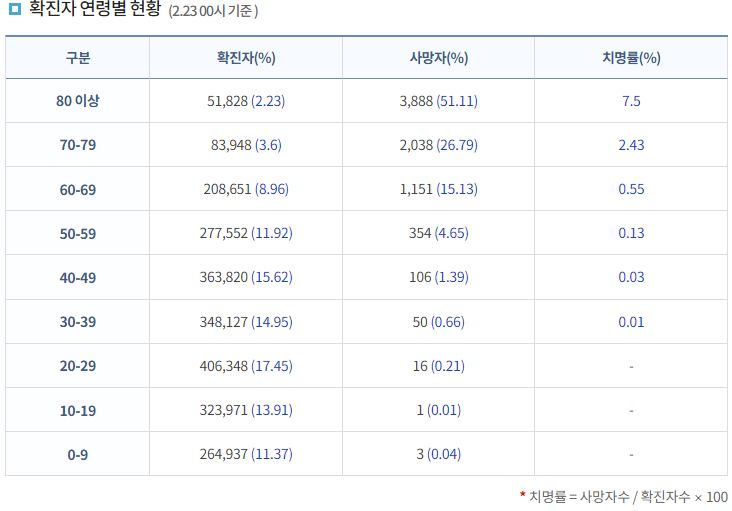Click confirmed cases cell '208,651 (8.96)'
Viewport: 732px width, 511px height.
pyautogui.click(x=246, y=189)
